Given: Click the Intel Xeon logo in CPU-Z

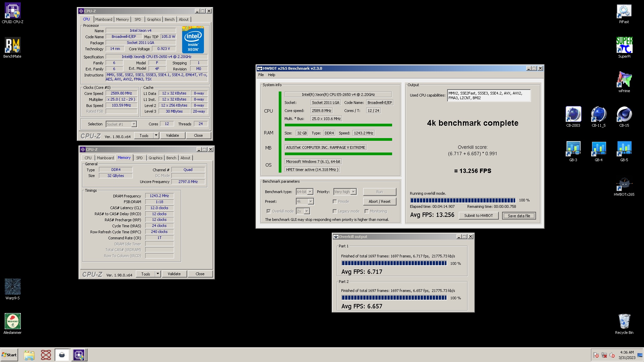Looking at the screenshot, I should click(193, 40).
